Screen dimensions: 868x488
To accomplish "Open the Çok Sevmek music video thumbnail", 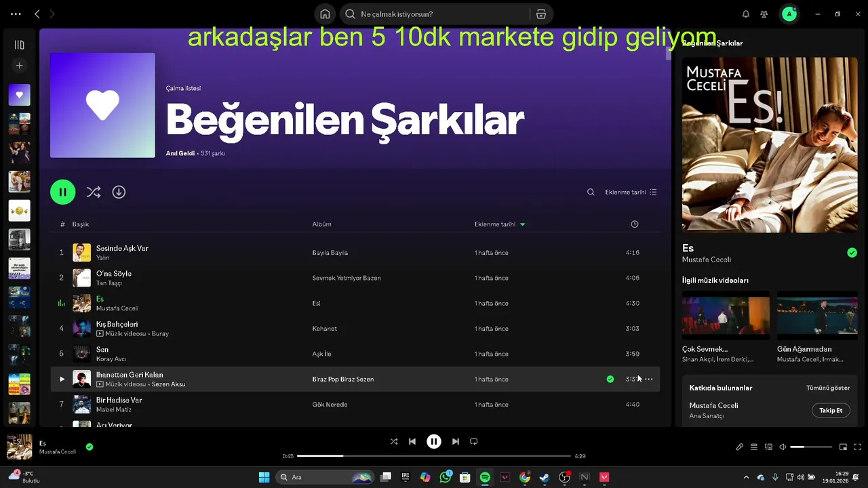I will pos(726,315).
